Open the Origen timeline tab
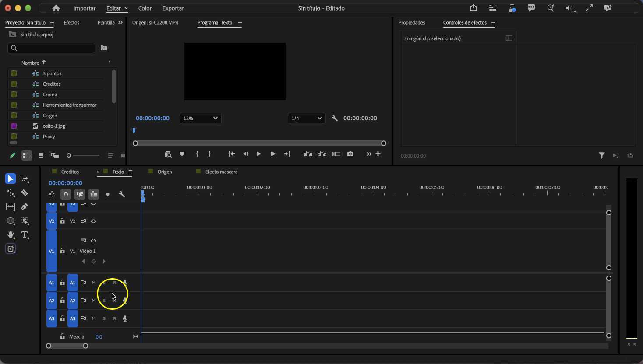The height and width of the screenshot is (364, 643). [x=165, y=172]
